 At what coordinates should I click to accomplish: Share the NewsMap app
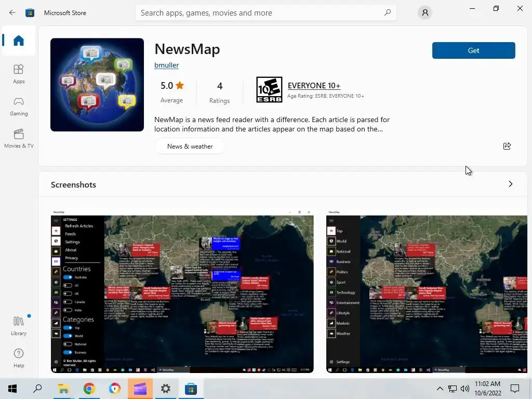(x=507, y=146)
